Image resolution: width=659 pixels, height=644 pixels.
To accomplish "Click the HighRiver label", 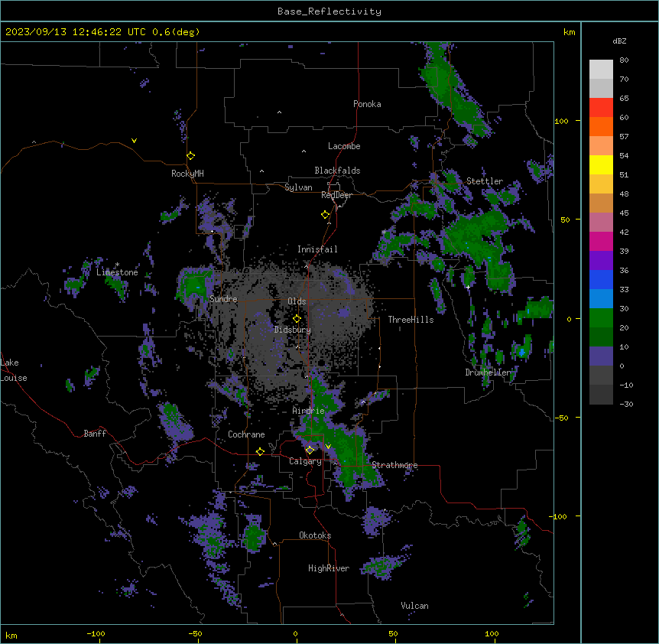I will click(329, 568).
